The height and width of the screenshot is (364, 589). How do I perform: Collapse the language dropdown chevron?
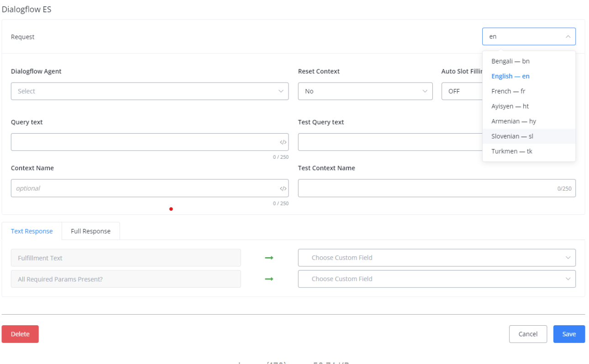[568, 36]
